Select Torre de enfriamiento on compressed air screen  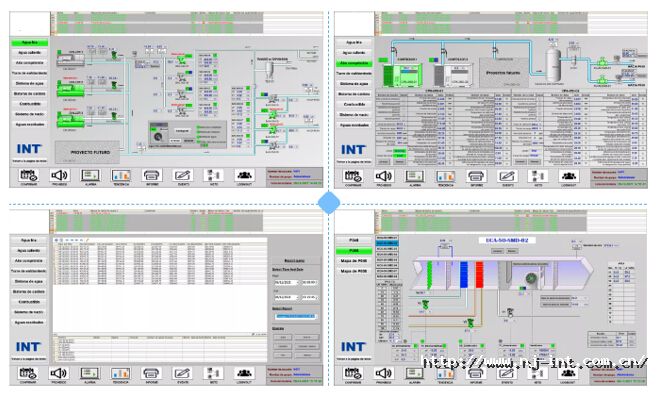click(x=354, y=73)
